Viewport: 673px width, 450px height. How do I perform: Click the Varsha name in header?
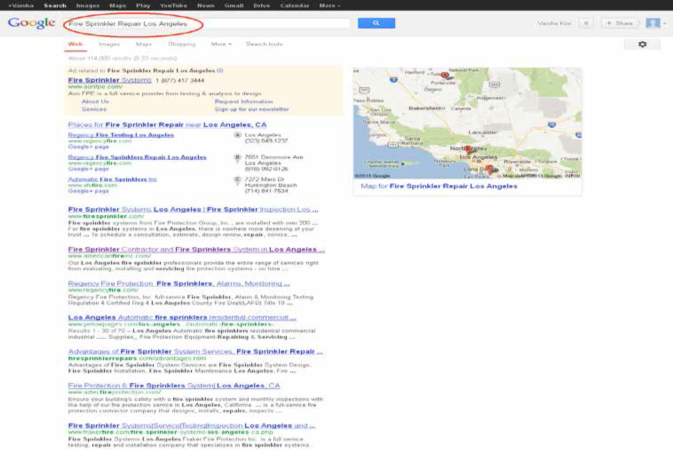[554, 23]
